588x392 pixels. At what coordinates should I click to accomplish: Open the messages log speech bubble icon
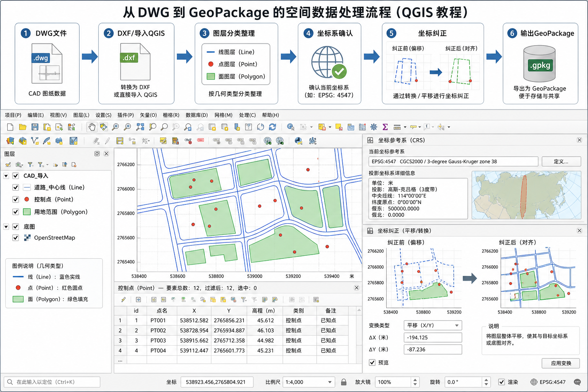coord(578,382)
